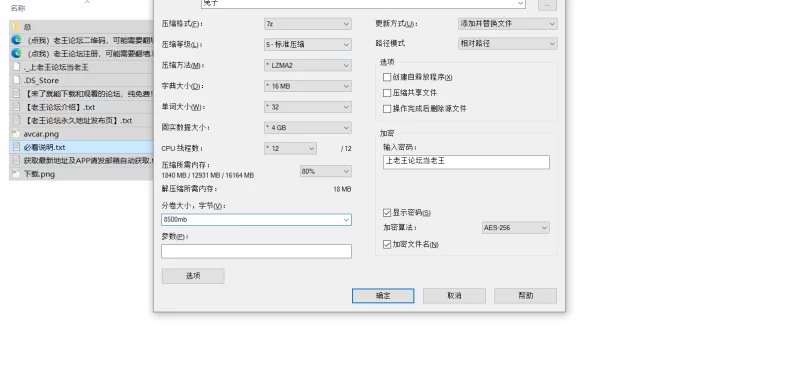800x382 pixels.
Task: Select the file starting with 获取最新地址及APP
Action: (x=88, y=160)
